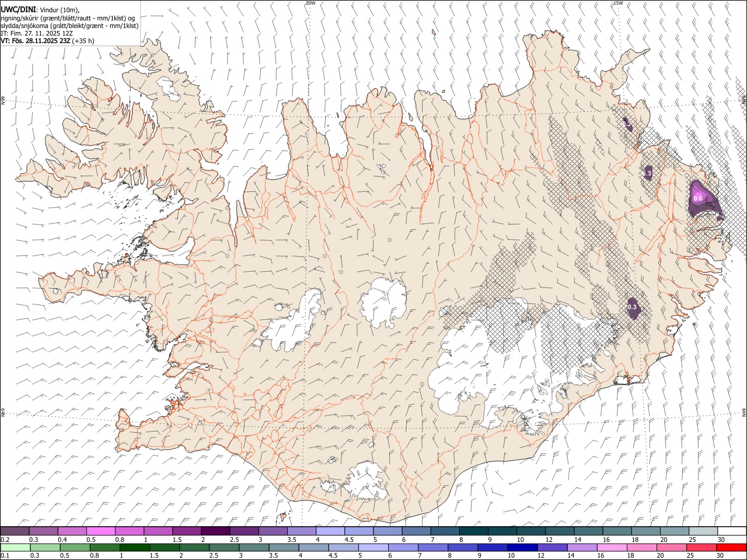Select the bright red swatch at 30, lower legend
Viewport: 747px width, 560px height.
[x=731, y=547]
